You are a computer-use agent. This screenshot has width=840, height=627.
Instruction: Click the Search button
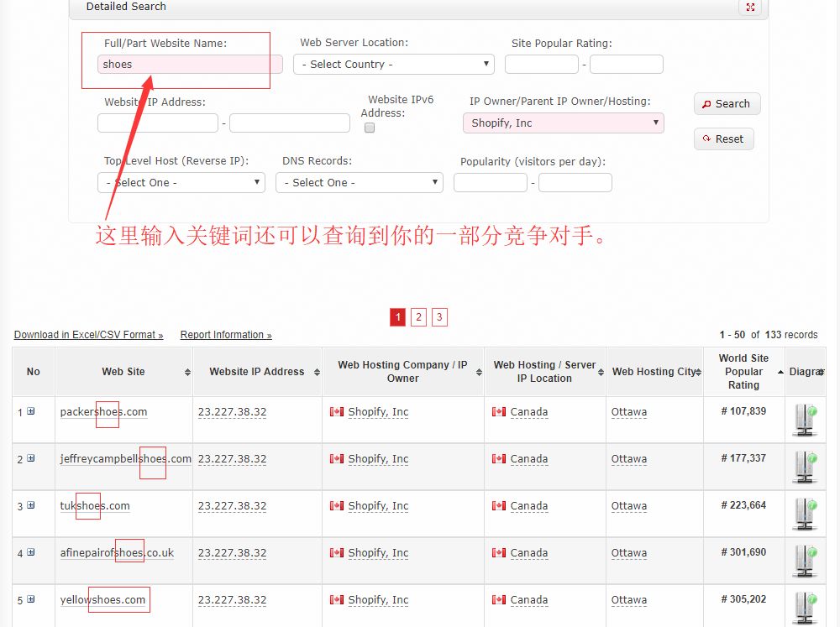coord(727,104)
